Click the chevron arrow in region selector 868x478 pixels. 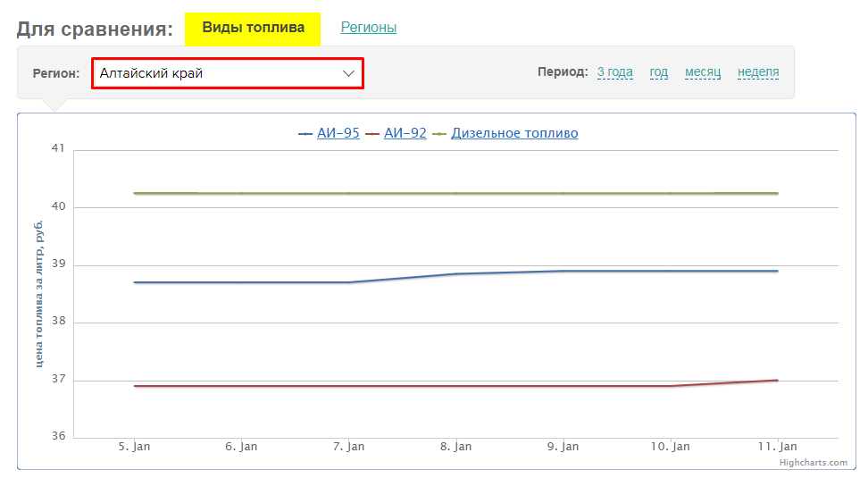pos(349,73)
